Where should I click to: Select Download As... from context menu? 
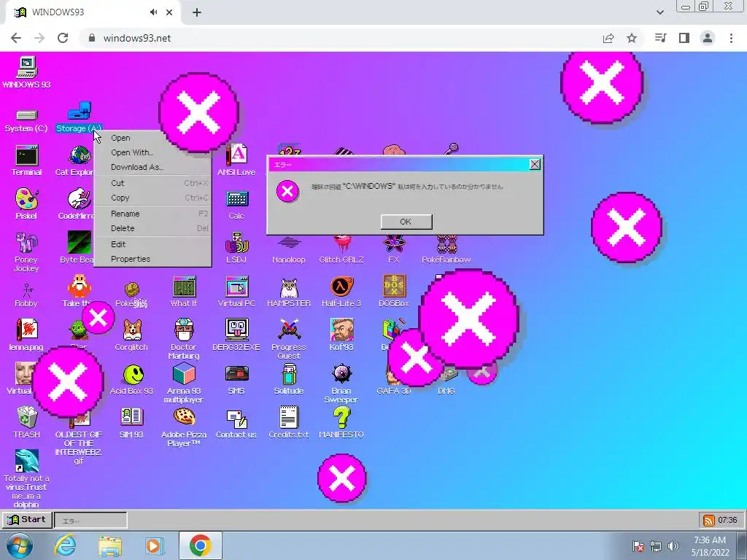(x=152, y=167)
